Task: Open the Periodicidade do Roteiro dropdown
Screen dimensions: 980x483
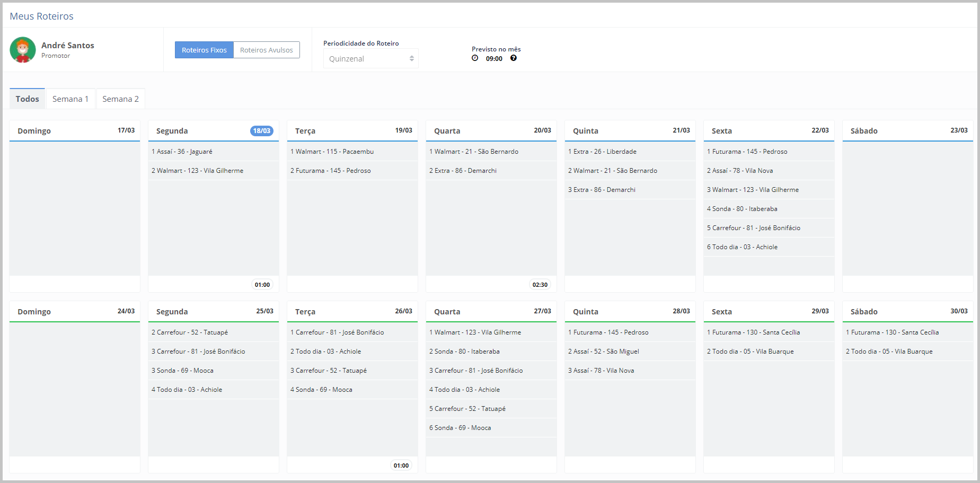Action: click(370, 59)
